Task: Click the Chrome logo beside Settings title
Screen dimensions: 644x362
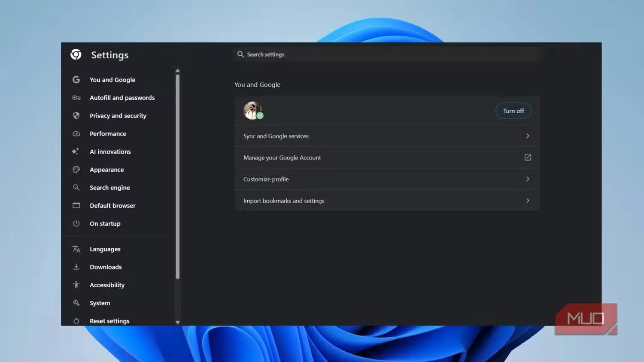Action: 76,54
